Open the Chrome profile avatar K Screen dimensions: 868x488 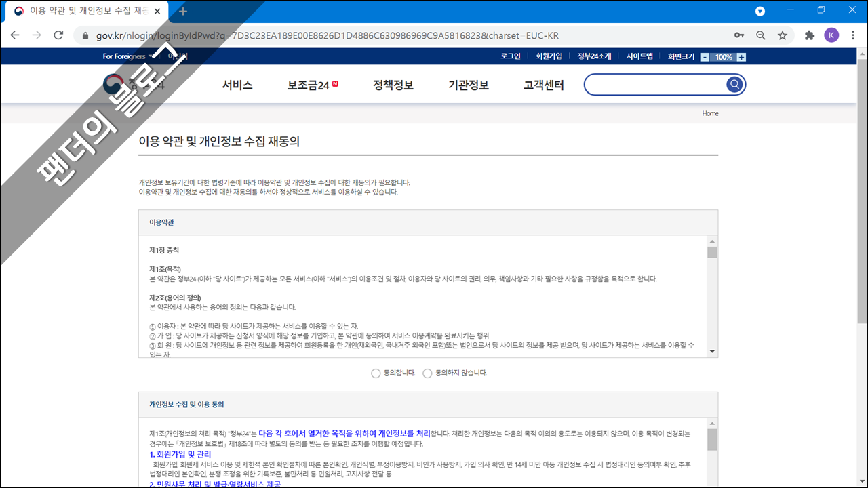coord(831,35)
